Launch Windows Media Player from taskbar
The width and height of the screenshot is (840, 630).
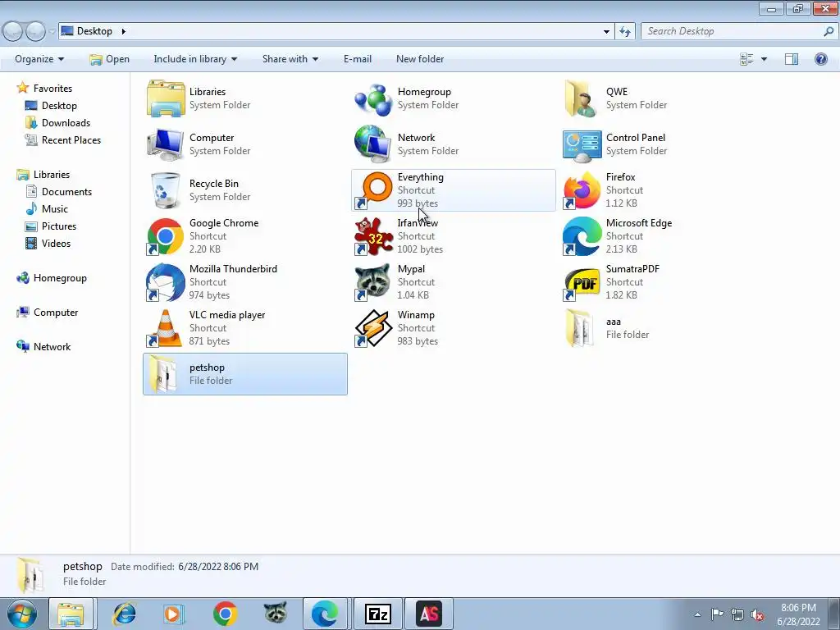coord(173,614)
